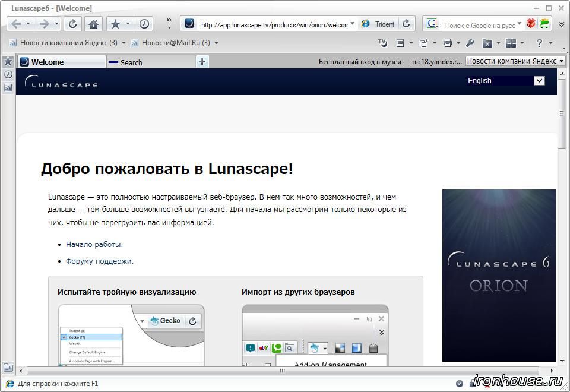Click the new window toolbar icon

[x=423, y=43]
